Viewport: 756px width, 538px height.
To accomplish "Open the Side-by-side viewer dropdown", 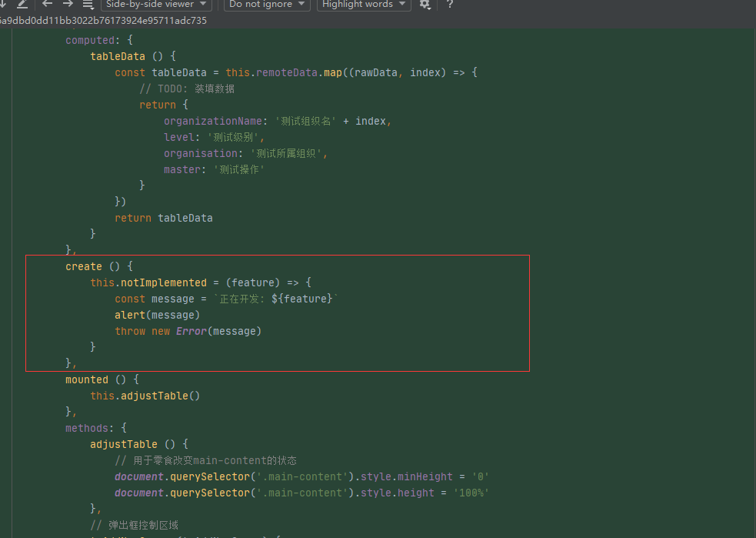I will [156, 5].
